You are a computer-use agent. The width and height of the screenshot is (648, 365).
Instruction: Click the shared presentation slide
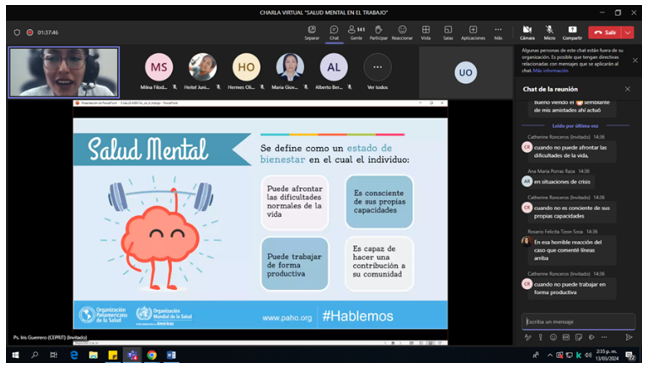tap(260, 223)
